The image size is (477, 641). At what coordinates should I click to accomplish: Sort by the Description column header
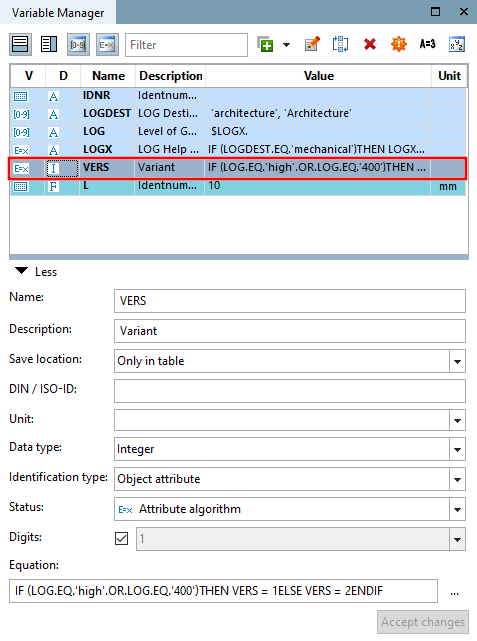point(170,76)
